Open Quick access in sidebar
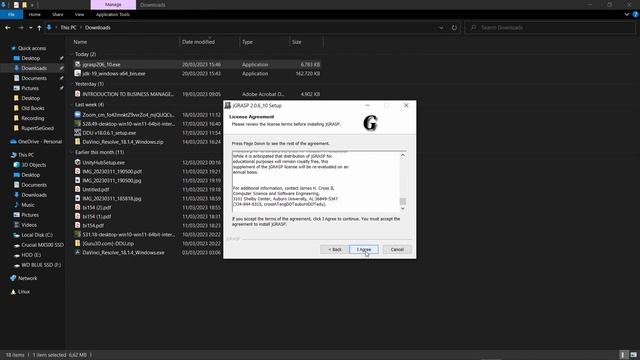This screenshot has height=360, width=640. [32, 48]
